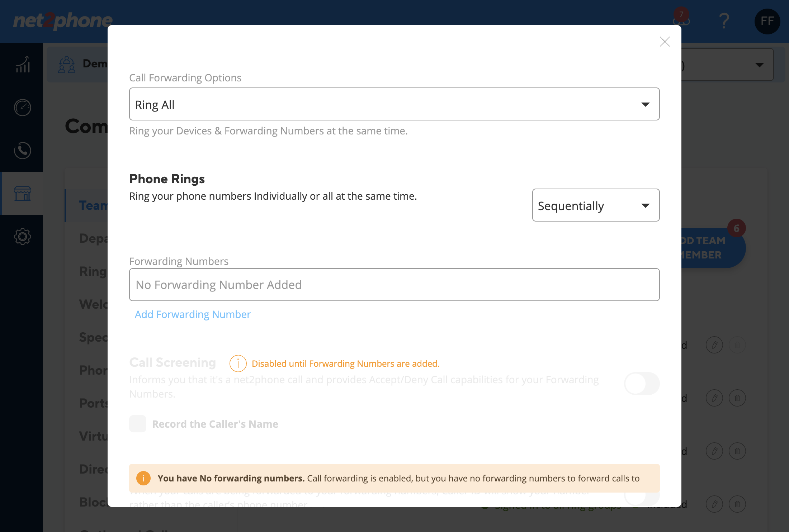Toggle the Call Screening switch

(642, 384)
